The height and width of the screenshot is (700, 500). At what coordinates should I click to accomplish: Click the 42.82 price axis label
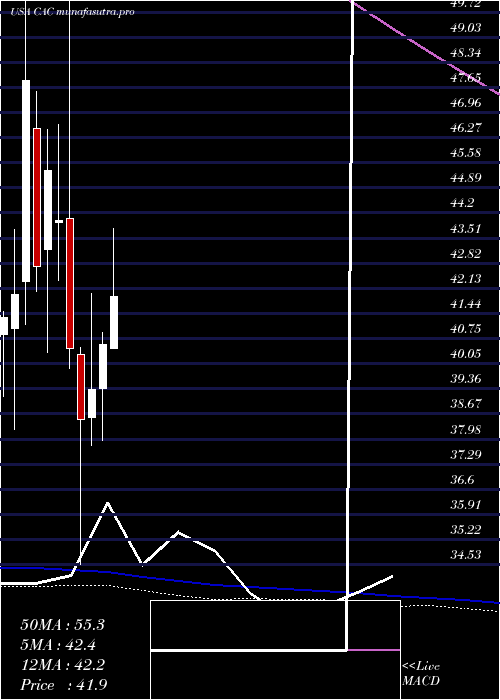pos(466,254)
